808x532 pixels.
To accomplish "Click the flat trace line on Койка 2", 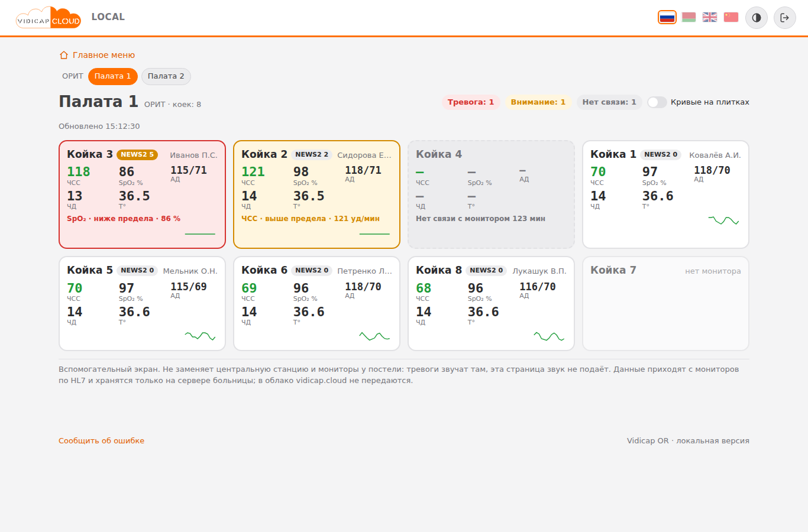I will 374,234.
